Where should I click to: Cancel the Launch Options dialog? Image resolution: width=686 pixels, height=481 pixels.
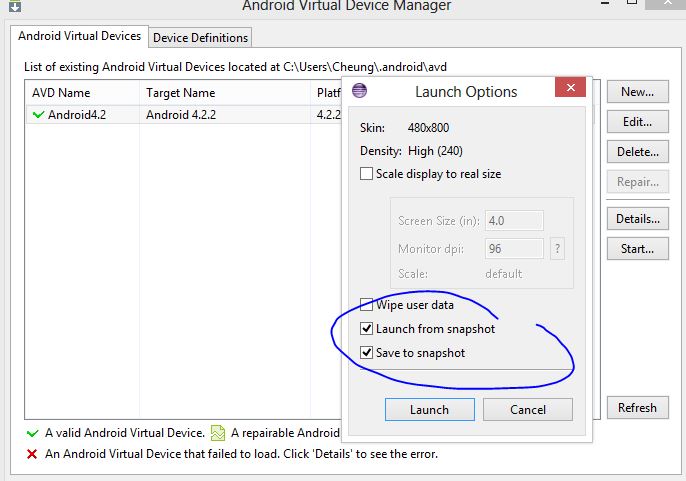click(x=528, y=410)
